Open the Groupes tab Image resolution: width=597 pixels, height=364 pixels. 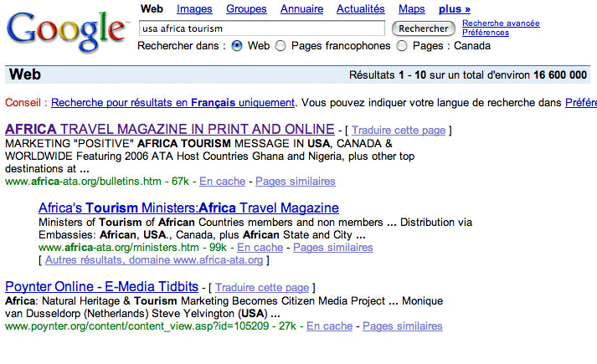(x=246, y=9)
